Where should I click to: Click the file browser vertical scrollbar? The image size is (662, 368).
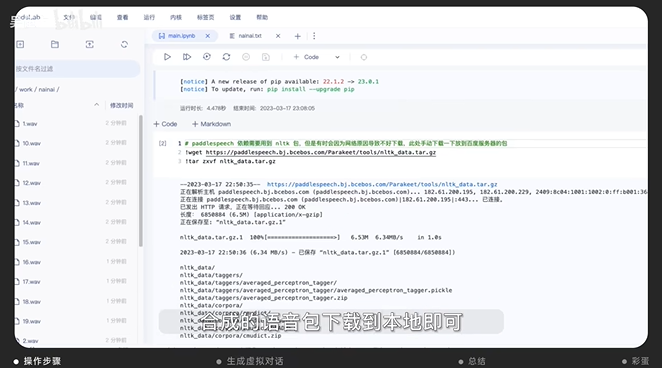coord(141,181)
